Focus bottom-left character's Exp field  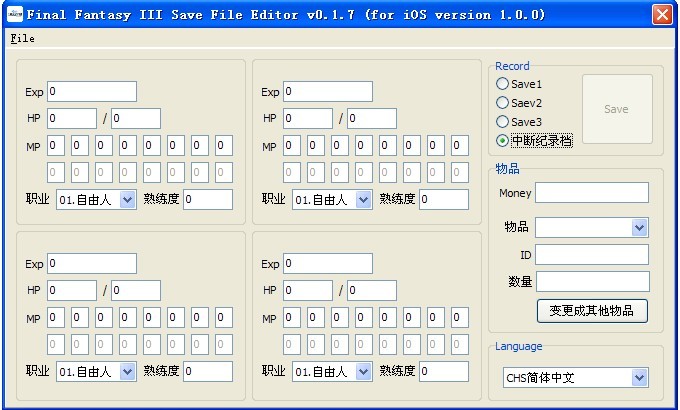tap(92, 263)
